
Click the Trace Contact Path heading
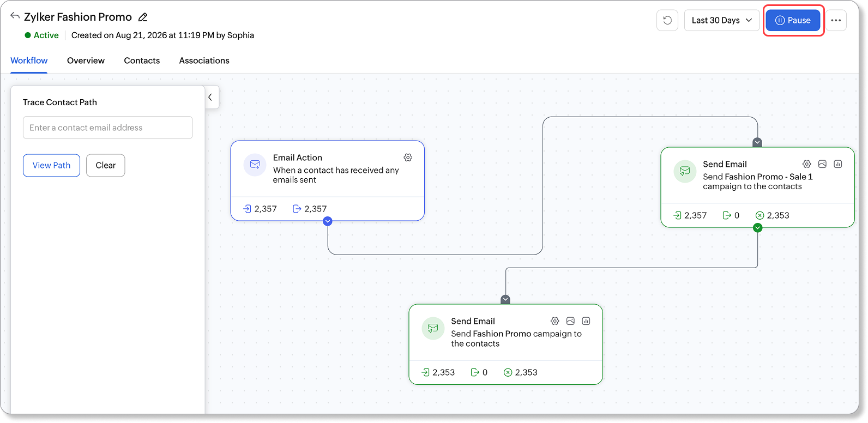click(60, 102)
